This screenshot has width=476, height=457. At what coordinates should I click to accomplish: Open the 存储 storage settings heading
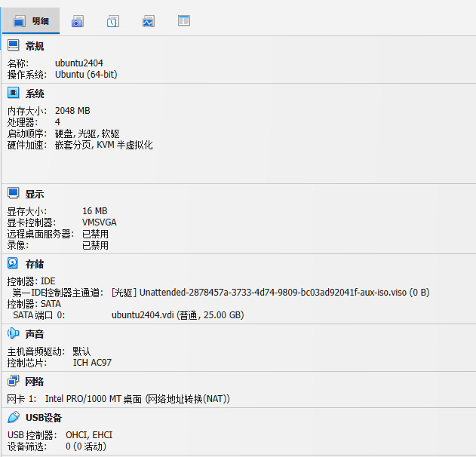[x=35, y=264]
